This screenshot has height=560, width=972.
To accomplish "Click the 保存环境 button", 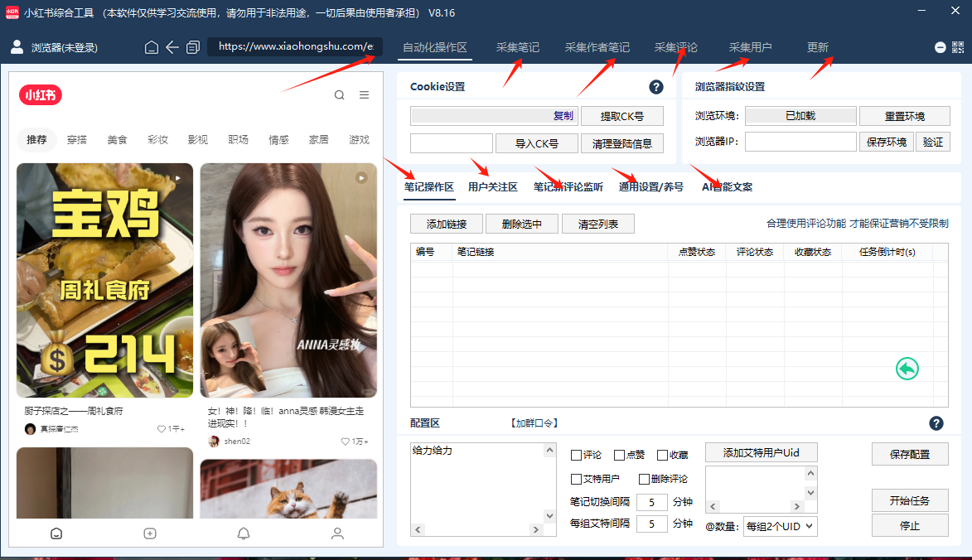I will tap(887, 142).
